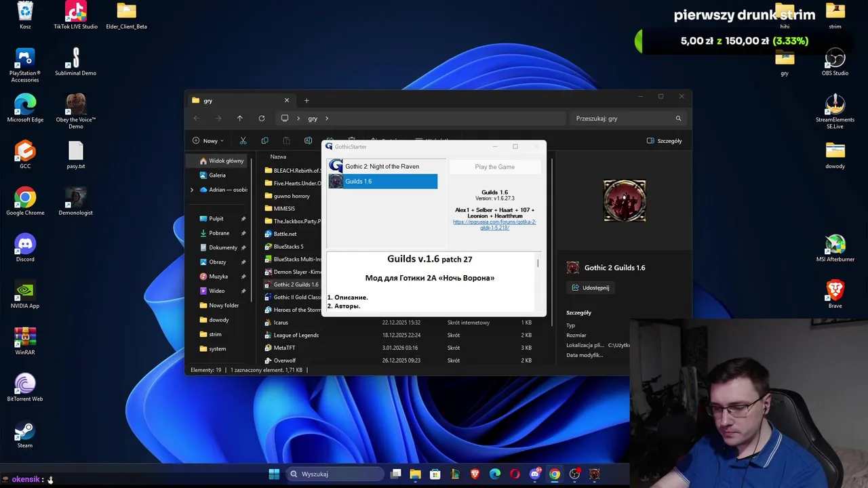Open the pasy.txt desktop file
Screen dimensions: 868x488
[75, 155]
